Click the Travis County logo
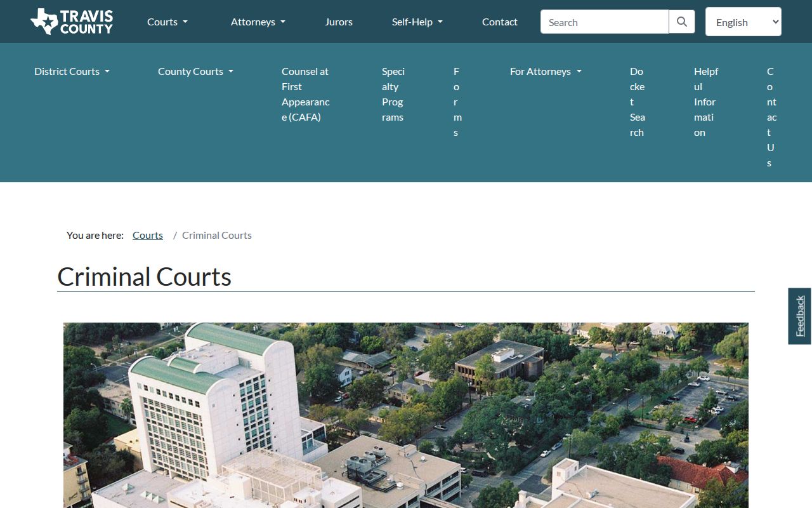 [72, 22]
